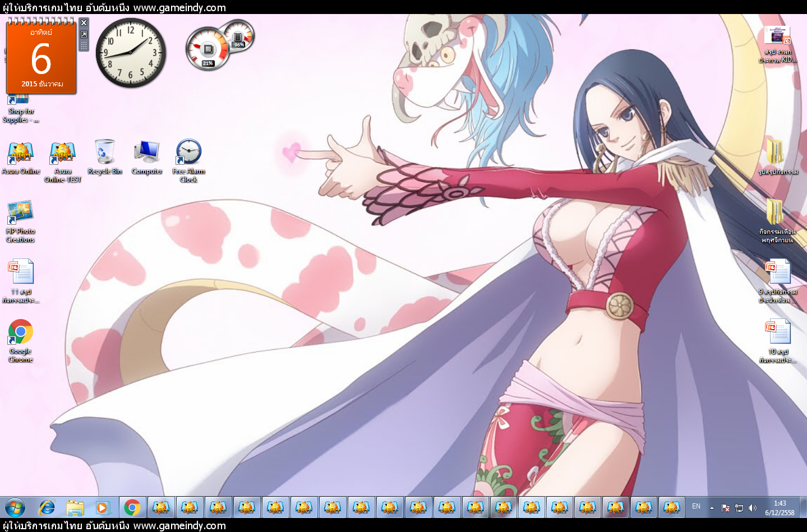The height and width of the screenshot is (532, 807).
Task: Switch calendar gadget to larger size
Action: coord(84,34)
